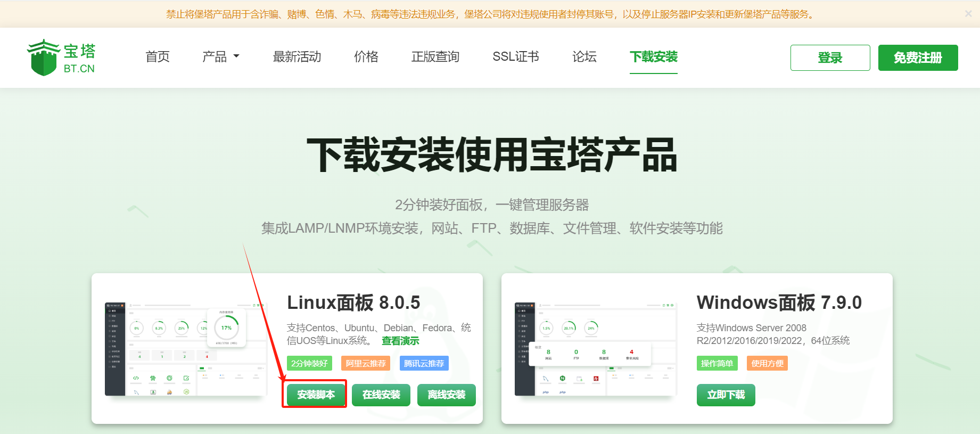The width and height of the screenshot is (980, 434).
Task: Click the 操作简单 tag
Action: coord(717,363)
